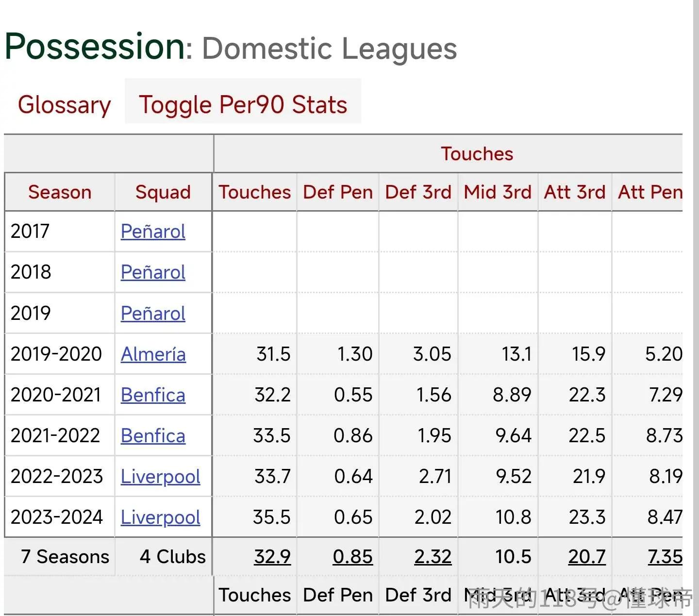Open Liverpool link for 2022-2023 season

point(161,477)
